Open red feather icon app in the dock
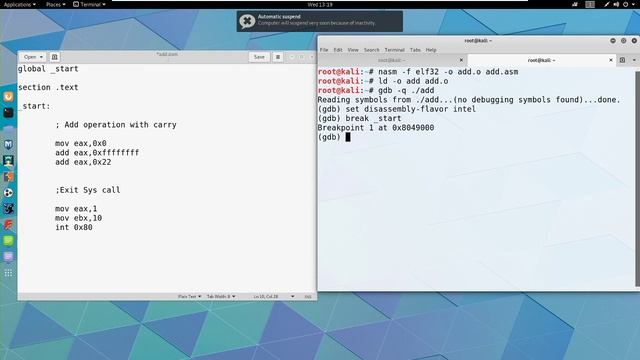Viewport: 640px width, 360px height. click(x=8, y=224)
